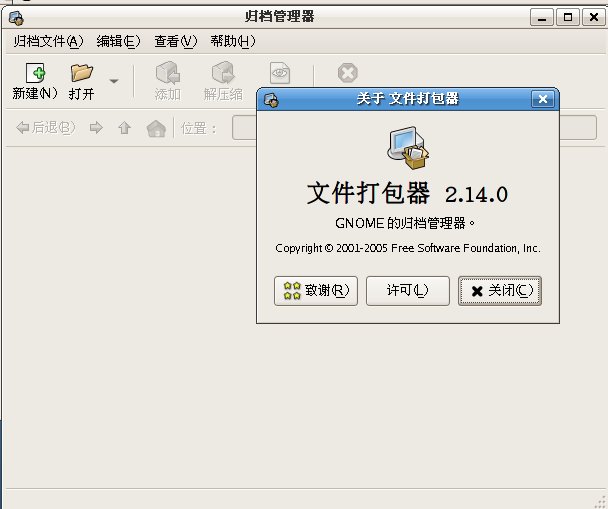Click the 致谢(R) credits button
The width and height of the screenshot is (608, 509).
[316, 291]
